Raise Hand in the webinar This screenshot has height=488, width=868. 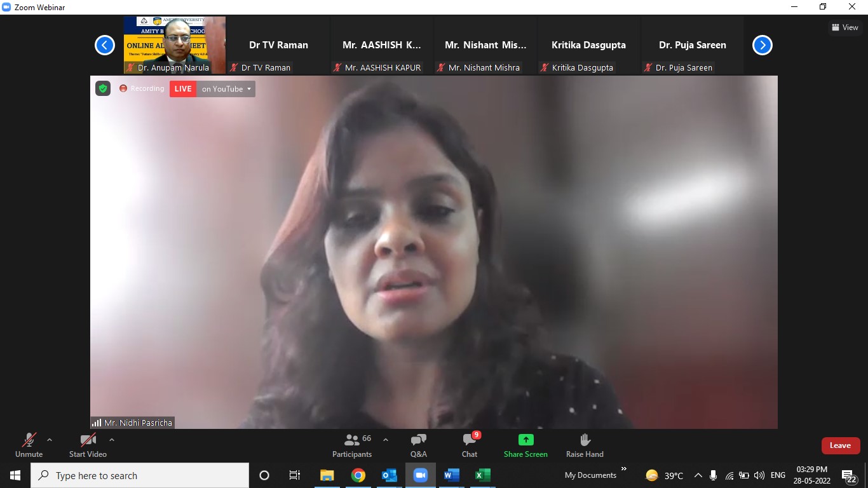point(585,445)
